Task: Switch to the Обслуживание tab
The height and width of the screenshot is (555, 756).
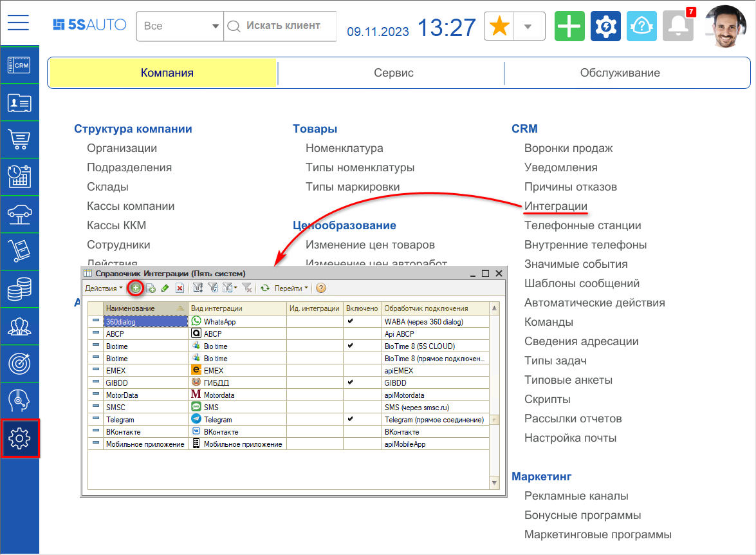Action: tap(620, 73)
